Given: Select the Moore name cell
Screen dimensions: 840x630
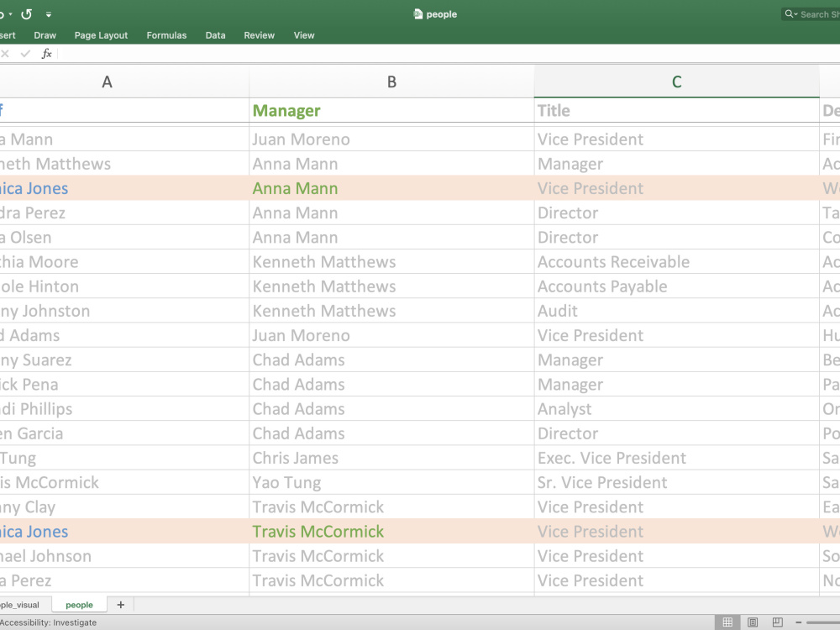Looking at the screenshot, I should point(124,262).
